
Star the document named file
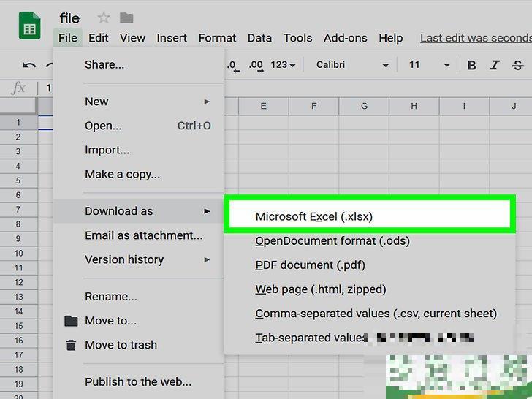[104, 18]
